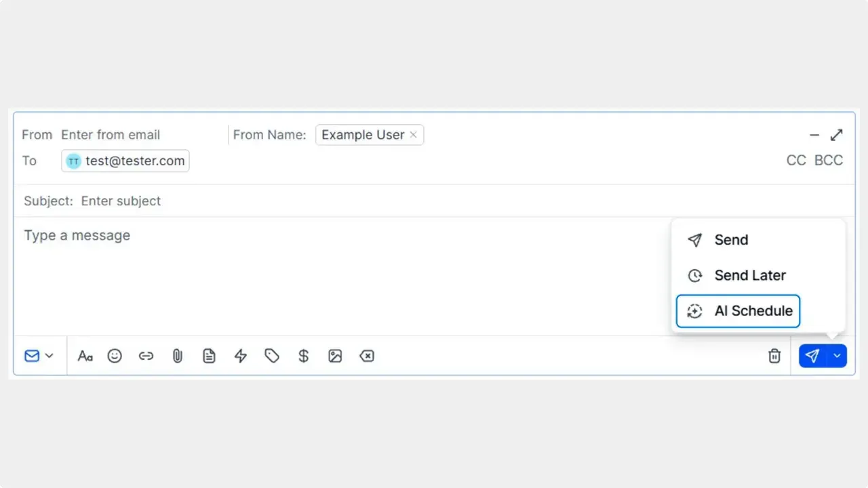This screenshot has height=488, width=868.
Task: Attach a file with the paperclip icon
Action: tap(178, 356)
